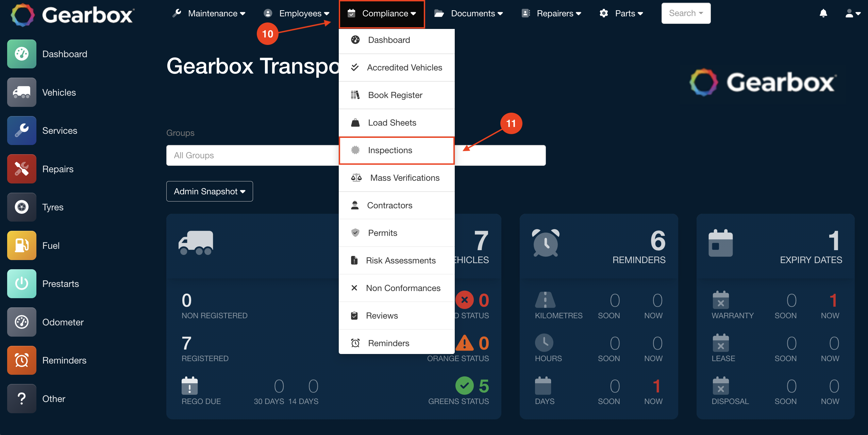Screen dimensions: 868x435
Task: Expand the Employees menu
Action: (296, 13)
